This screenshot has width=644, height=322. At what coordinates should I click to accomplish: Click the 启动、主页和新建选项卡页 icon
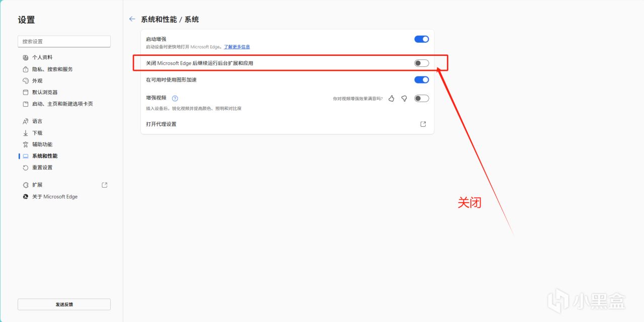(x=26, y=104)
